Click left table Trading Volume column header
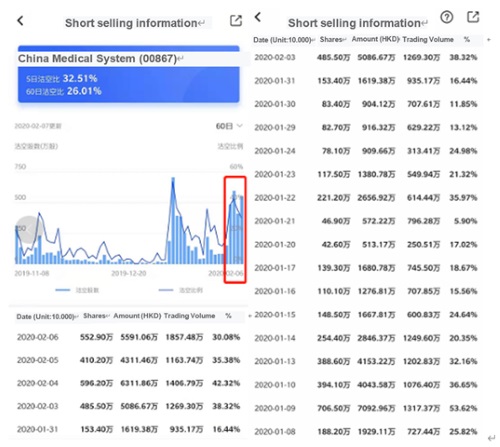This screenshot has width=500, height=447. pyautogui.click(x=189, y=316)
